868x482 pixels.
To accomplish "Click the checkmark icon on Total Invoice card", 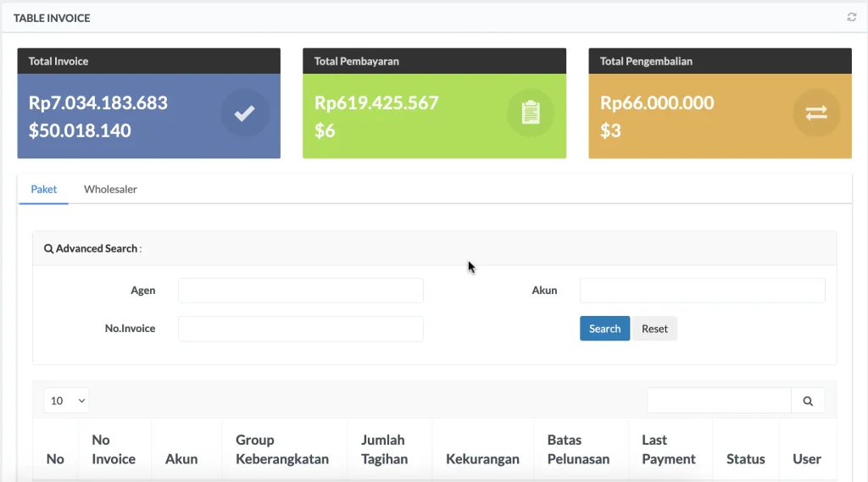I will [x=245, y=114].
